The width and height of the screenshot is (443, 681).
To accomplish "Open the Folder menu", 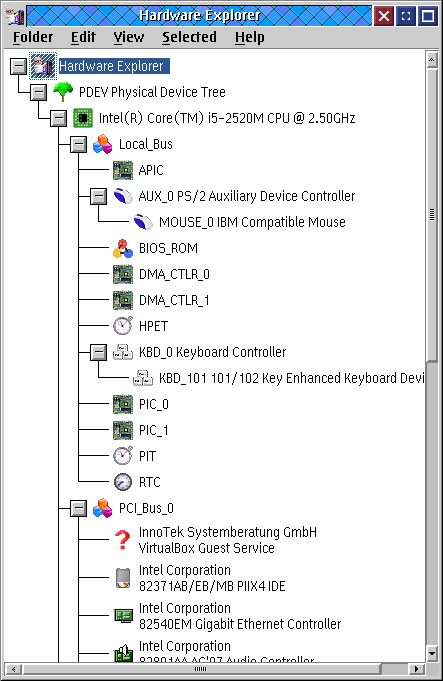I will [33, 37].
